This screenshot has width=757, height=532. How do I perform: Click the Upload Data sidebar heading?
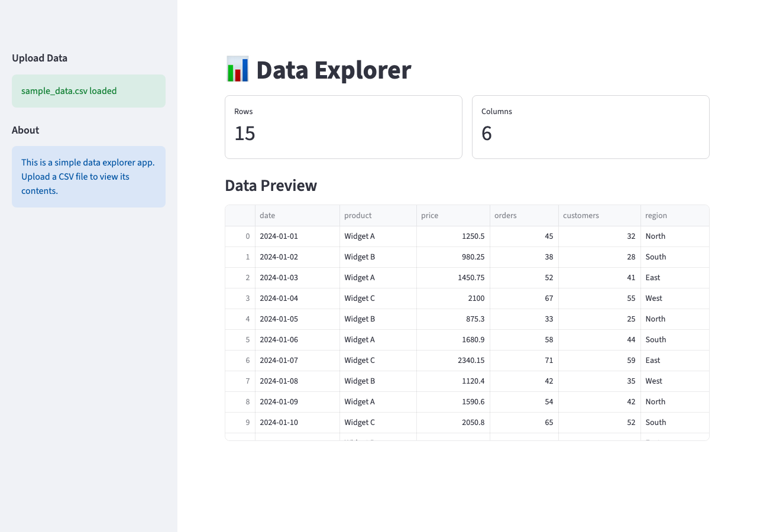(x=40, y=58)
